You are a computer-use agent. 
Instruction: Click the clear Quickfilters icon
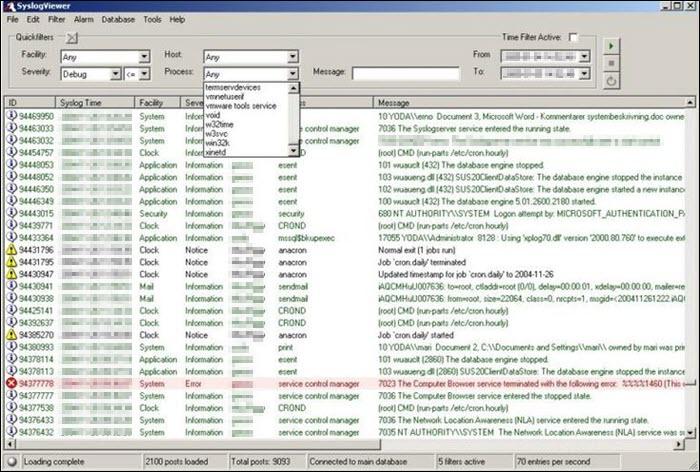72,38
